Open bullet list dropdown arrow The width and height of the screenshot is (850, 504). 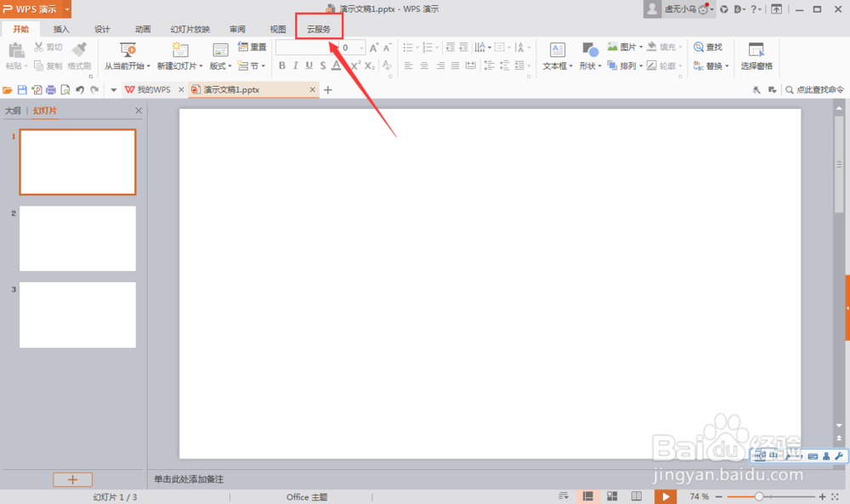(x=417, y=48)
